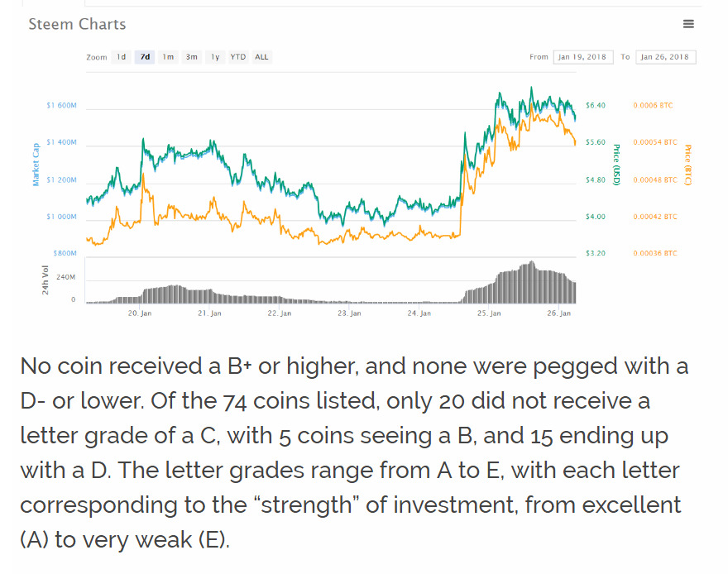728x574 pixels.
Task: Click the 24. Jan date marker
Action: tap(419, 314)
